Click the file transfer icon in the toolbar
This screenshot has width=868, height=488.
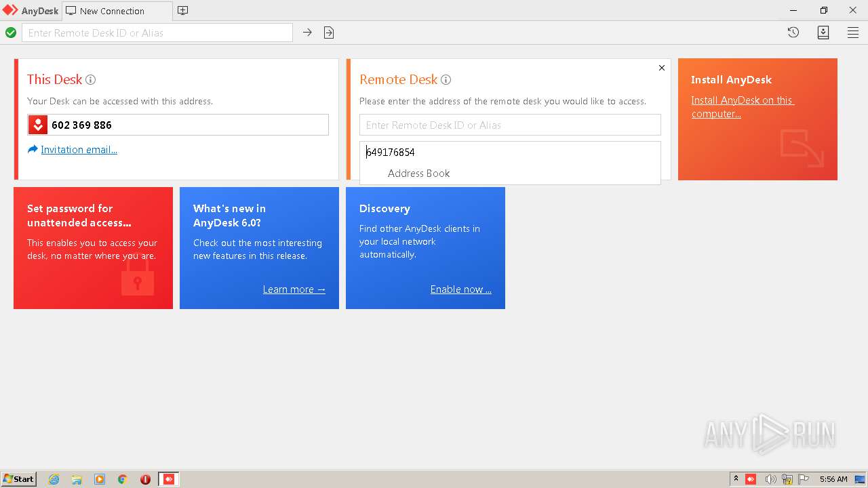coord(329,33)
